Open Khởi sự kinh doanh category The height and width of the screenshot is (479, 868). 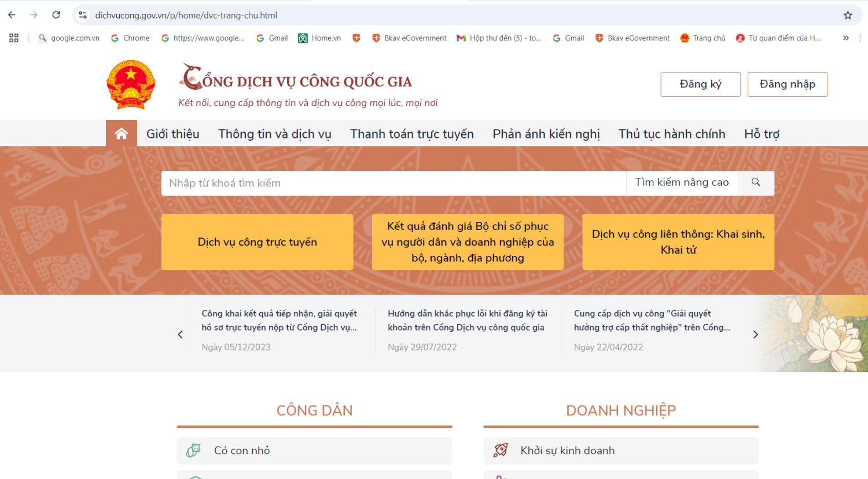(621, 451)
